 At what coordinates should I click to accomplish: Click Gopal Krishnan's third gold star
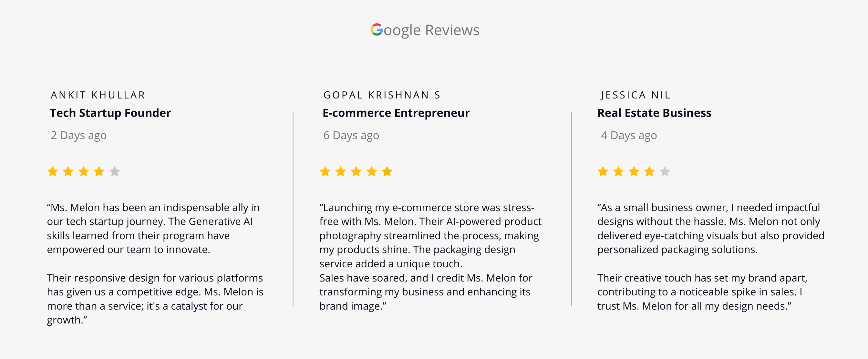[x=356, y=171]
